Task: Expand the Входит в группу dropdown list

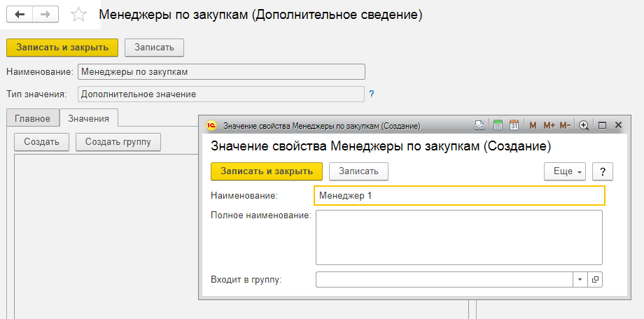Action: pos(580,279)
